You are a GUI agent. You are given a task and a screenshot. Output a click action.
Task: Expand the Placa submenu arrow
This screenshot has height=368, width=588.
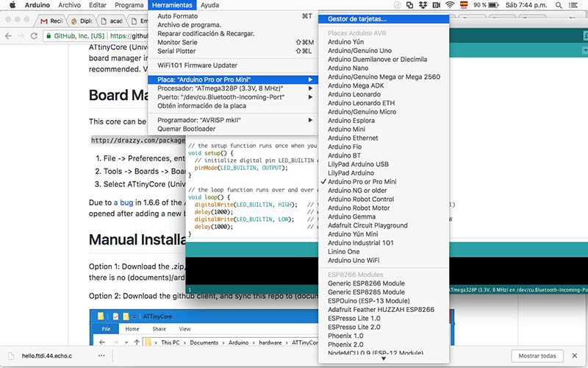pyautogui.click(x=310, y=79)
